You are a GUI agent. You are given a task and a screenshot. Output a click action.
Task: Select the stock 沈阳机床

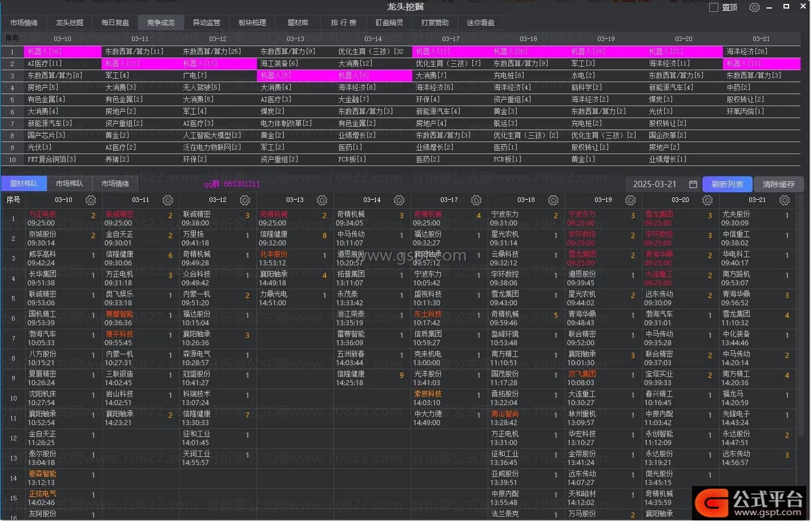coord(42,394)
